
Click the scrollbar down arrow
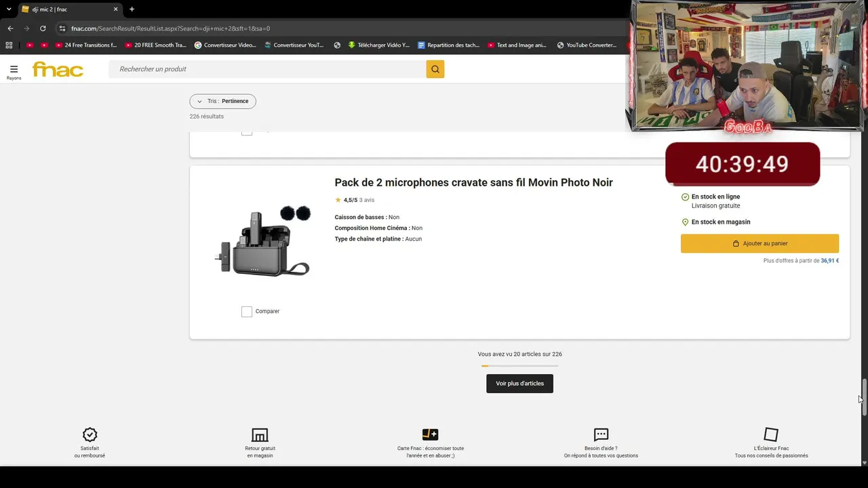pos(864,463)
